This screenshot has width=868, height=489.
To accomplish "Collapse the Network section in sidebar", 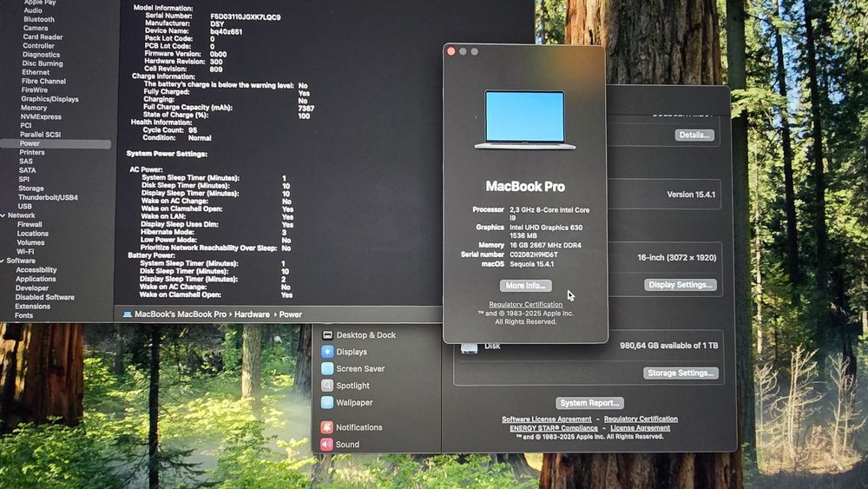I will [x=3, y=215].
